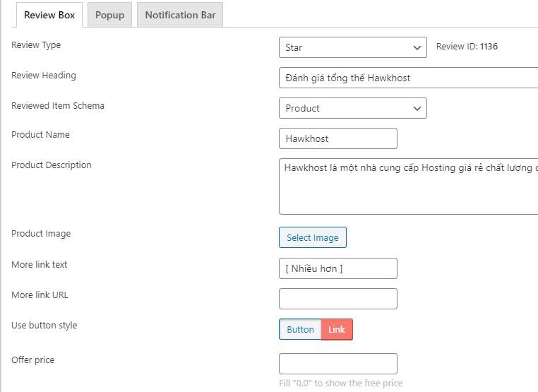
Task: Click the More link text field
Action: 338,268
